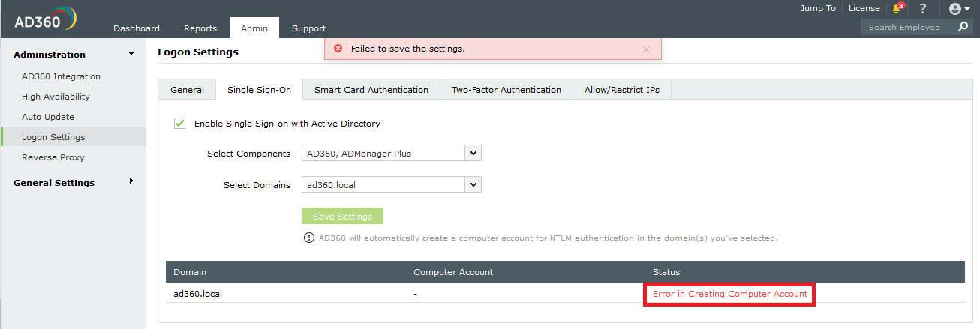The width and height of the screenshot is (980, 329).
Task: Open Reverse Proxy in sidebar
Action: pyautogui.click(x=53, y=157)
